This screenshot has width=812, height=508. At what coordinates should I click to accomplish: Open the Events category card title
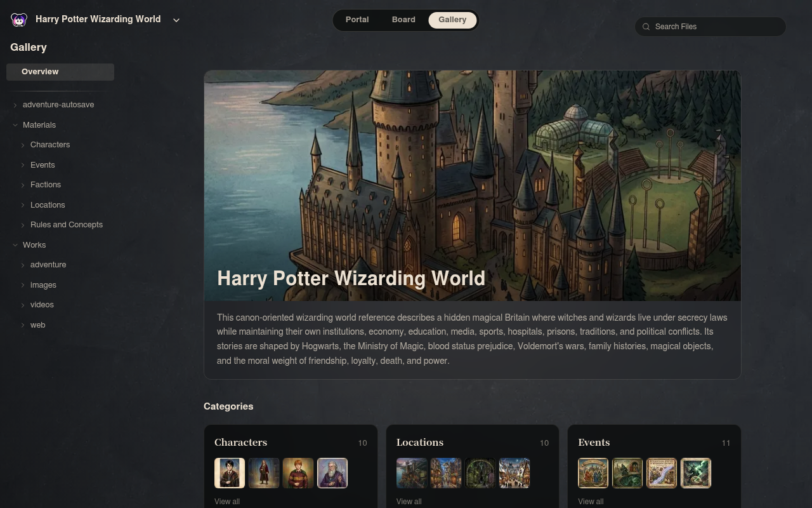pos(594,443)
